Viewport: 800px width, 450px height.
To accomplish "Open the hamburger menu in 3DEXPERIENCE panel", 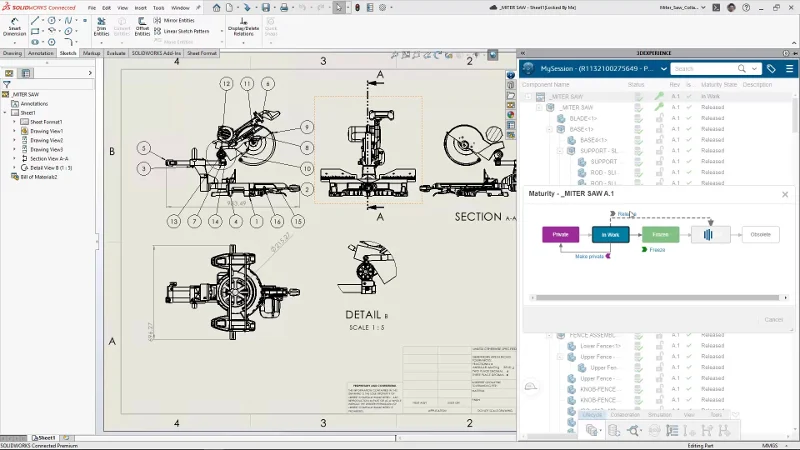I will tap(789, 69).
